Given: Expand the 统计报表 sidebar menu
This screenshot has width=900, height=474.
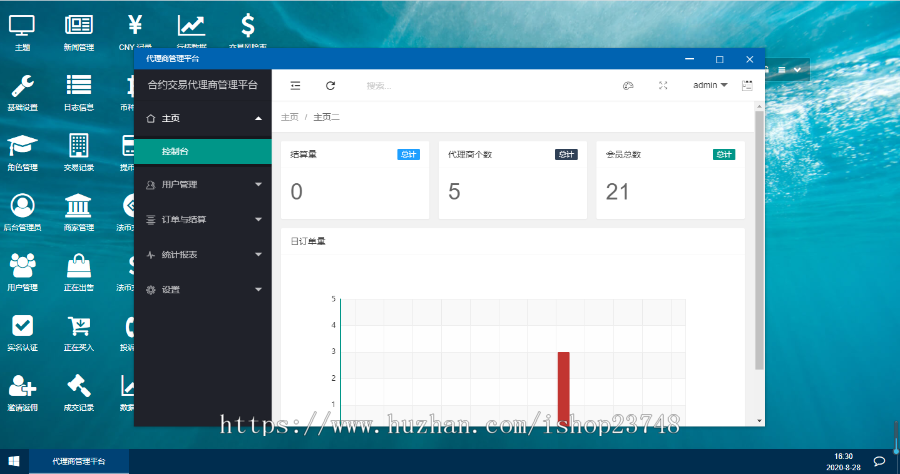Looking at the screenshot, I should point(203,255).
